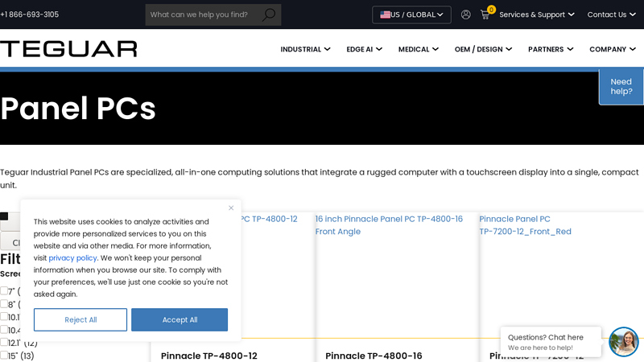Open the user account icon
Image resolution: width=644 pixels, height=362 pixels.
465,14
